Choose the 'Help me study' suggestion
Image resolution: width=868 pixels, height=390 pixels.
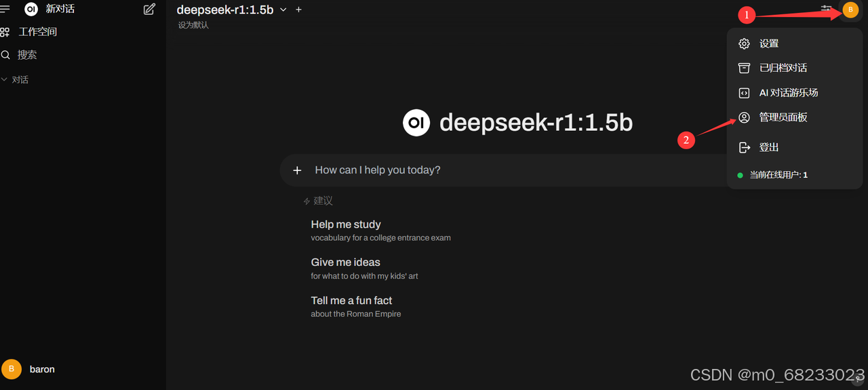point(381,230)
